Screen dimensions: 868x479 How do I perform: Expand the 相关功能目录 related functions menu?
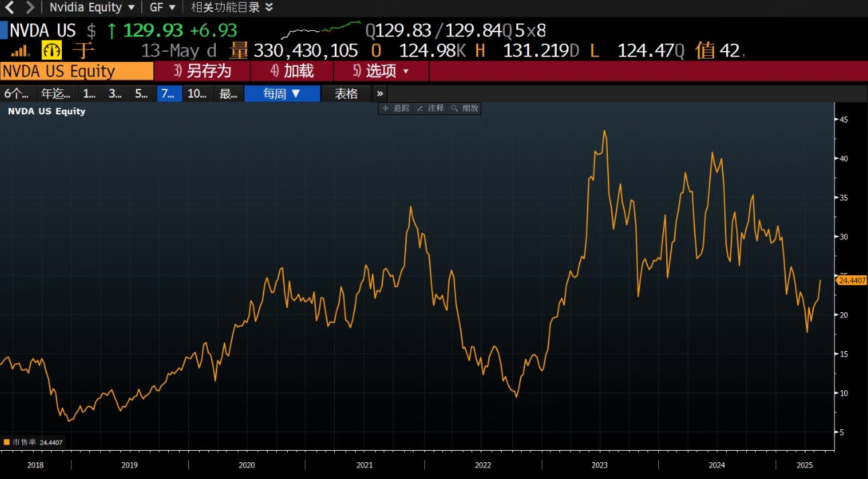[232, 7]
